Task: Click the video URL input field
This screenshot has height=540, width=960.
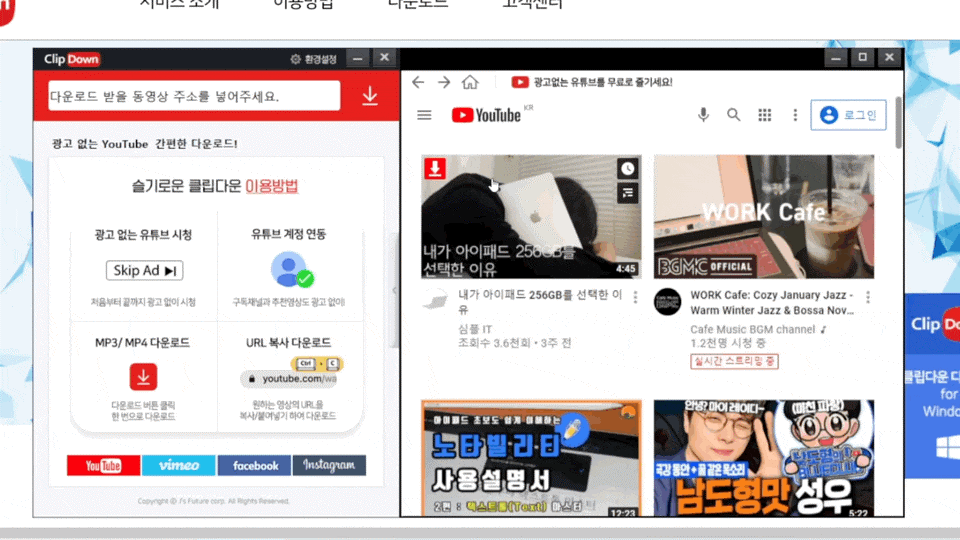Action: click(x=194, y=96)
